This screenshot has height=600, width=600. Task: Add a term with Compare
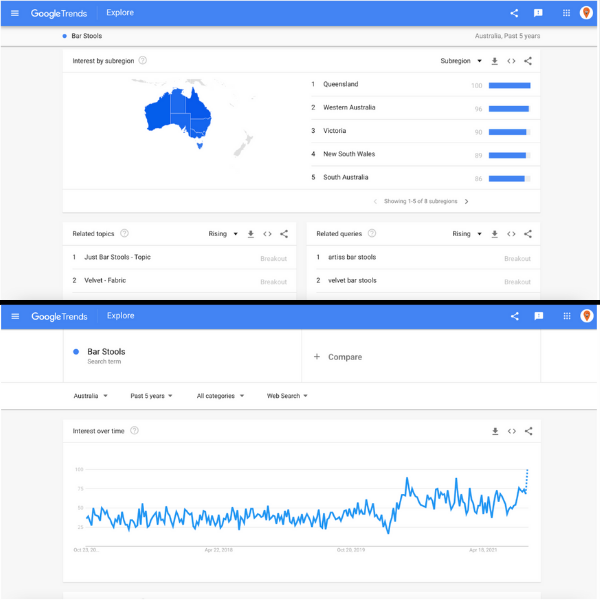click(x=338, y=357)
